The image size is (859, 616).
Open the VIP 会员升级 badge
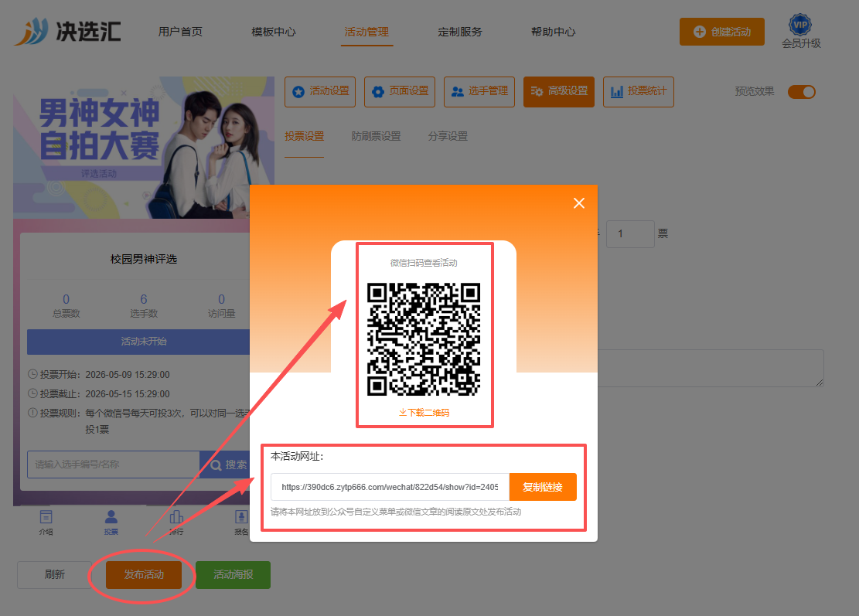[800, 32]
